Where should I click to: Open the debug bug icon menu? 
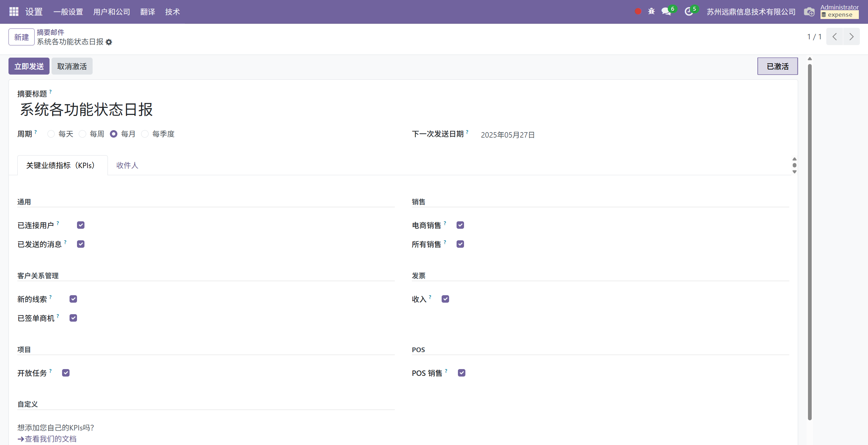[x=651, y=12]
